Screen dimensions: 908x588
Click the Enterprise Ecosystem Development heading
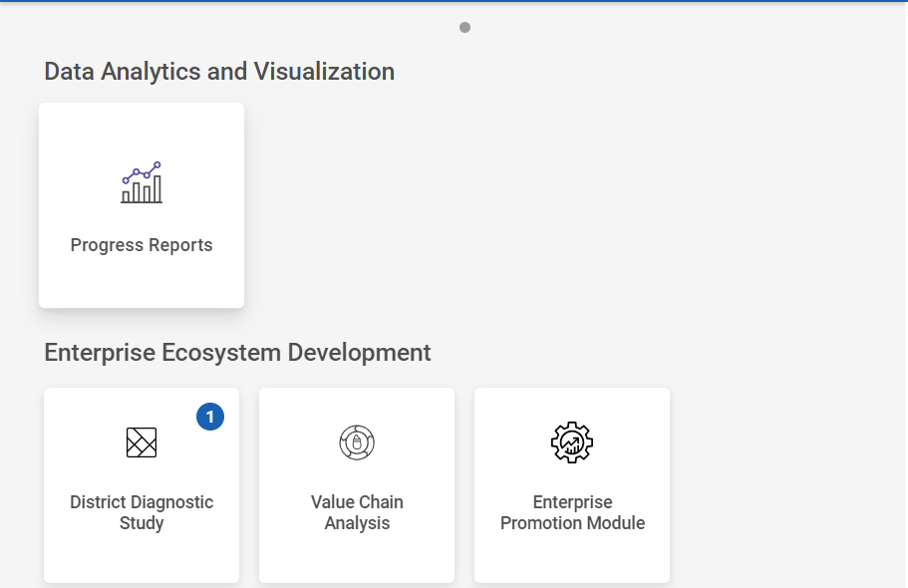point(237,353)
